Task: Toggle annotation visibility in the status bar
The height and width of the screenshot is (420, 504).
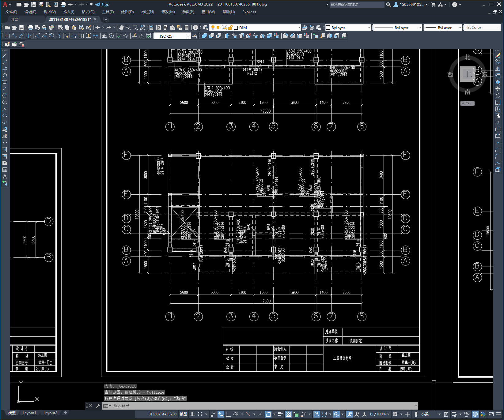Action: [x=350, y=414]
